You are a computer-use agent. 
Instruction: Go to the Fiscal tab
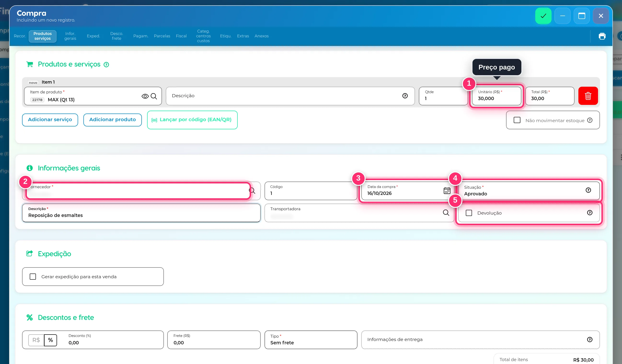[181, 36]
